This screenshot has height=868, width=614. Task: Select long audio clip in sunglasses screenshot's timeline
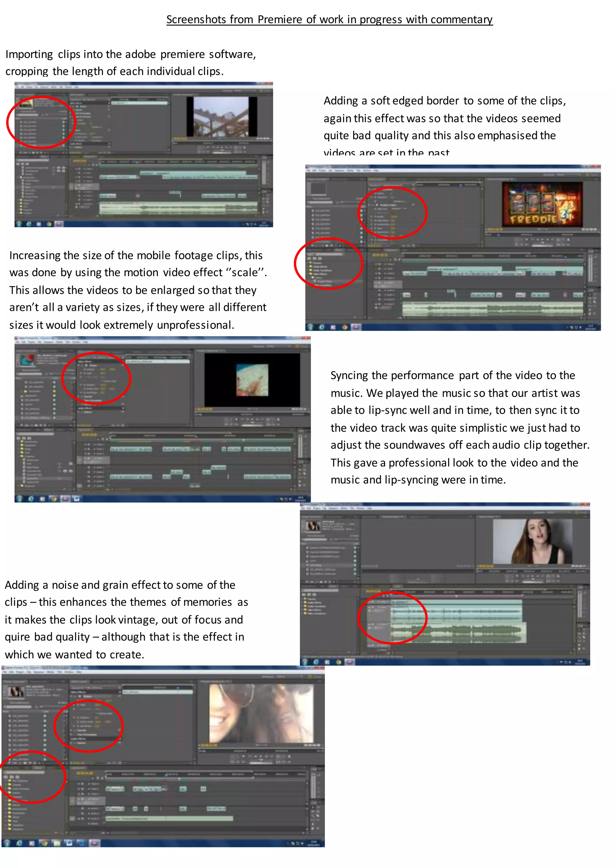(x=169, y=818)
